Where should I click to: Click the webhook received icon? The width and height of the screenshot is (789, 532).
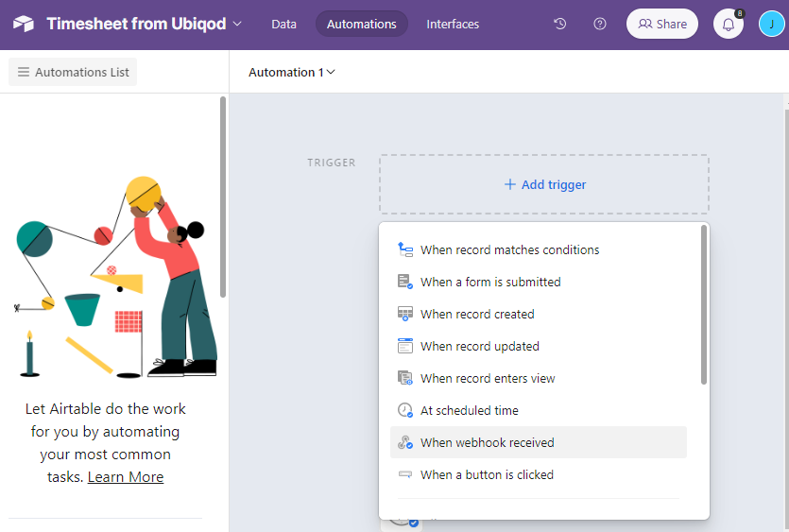[x=405, y=442]
